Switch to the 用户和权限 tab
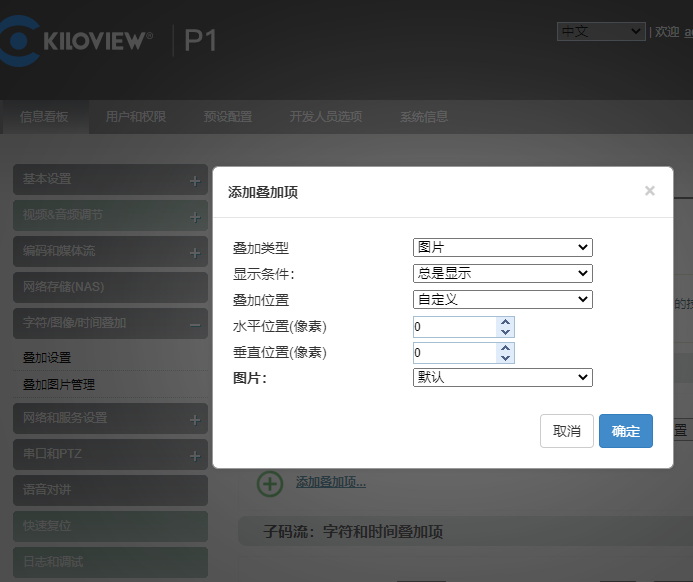 pos(136,117)
